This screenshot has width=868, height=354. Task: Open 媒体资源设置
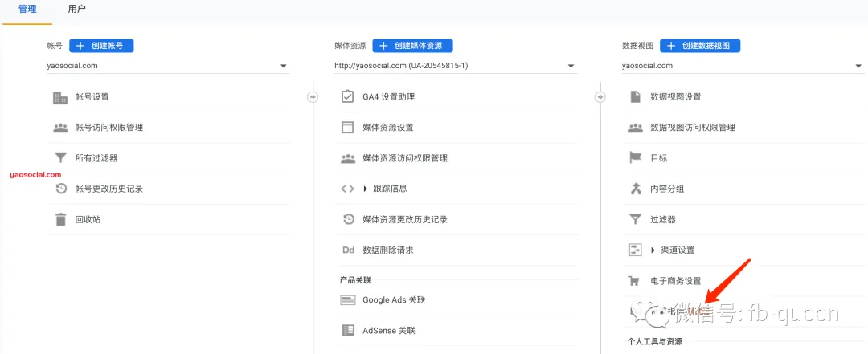coord(388,128)
